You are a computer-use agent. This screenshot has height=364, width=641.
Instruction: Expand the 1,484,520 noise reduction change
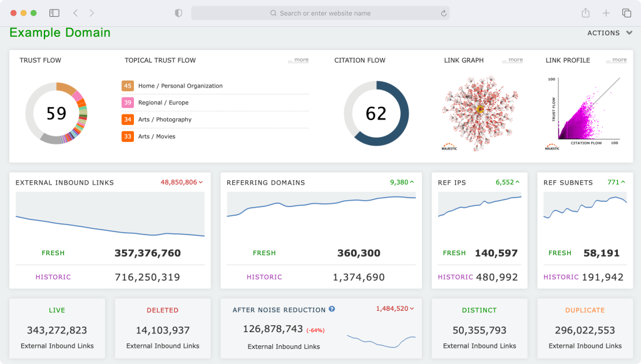[x=395, y=308]
